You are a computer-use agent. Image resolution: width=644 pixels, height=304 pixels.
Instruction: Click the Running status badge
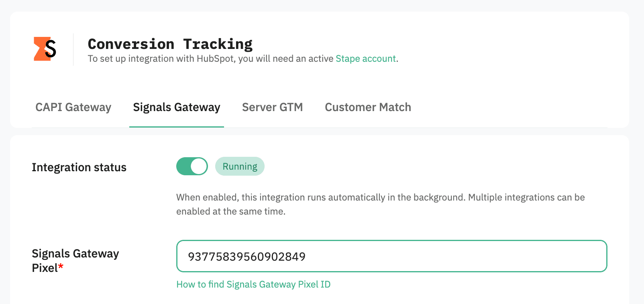coord(240,166)
